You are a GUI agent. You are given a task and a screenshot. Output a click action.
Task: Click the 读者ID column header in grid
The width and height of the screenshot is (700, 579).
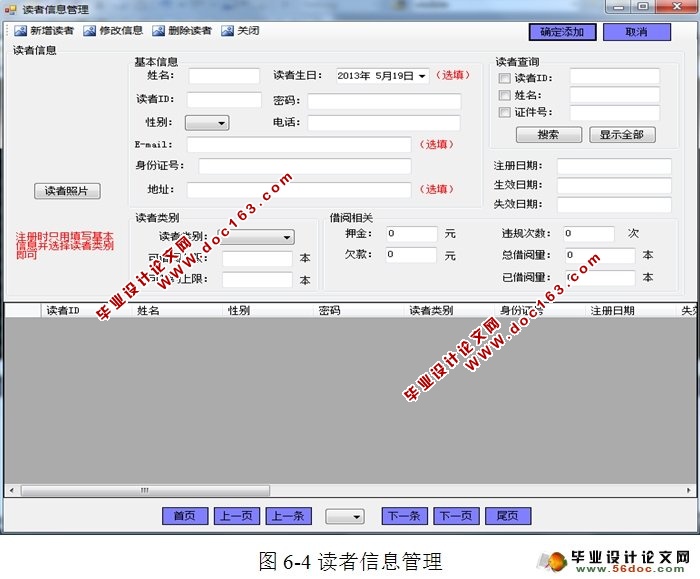[86, 311]
